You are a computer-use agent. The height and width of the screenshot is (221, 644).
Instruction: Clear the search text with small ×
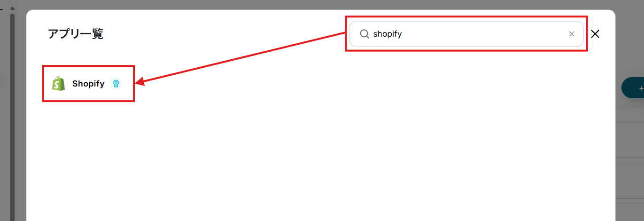click(x=572, y=34)
